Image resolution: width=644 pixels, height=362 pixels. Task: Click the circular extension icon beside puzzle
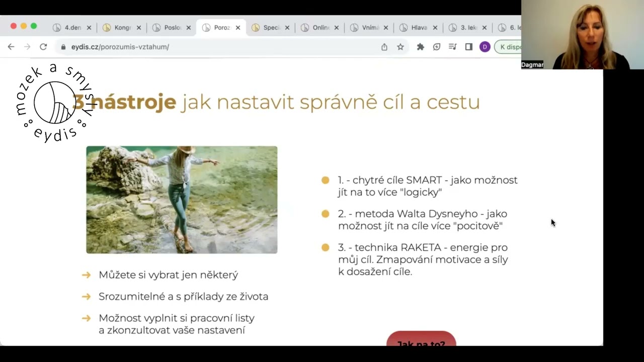[x=437, y=47]
